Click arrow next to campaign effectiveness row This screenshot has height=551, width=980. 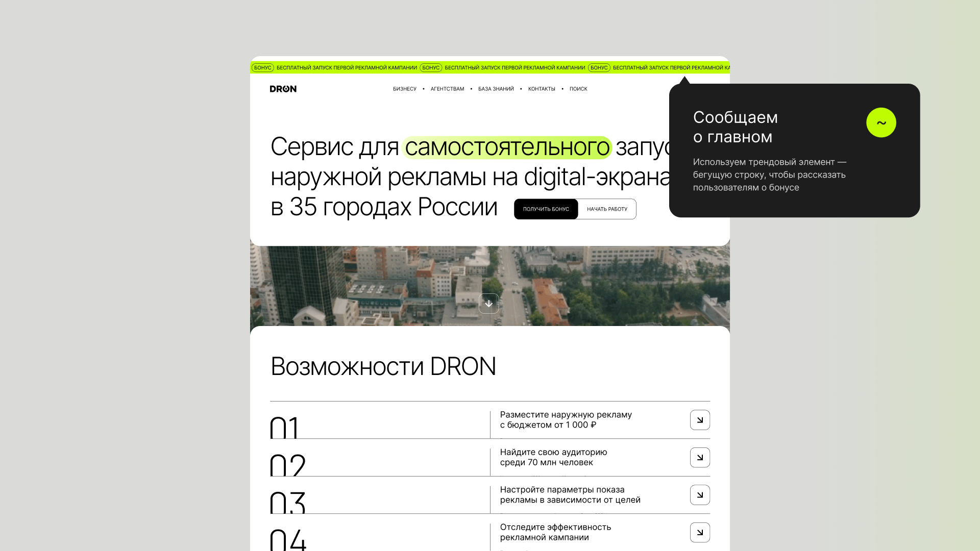coord(700,532)
